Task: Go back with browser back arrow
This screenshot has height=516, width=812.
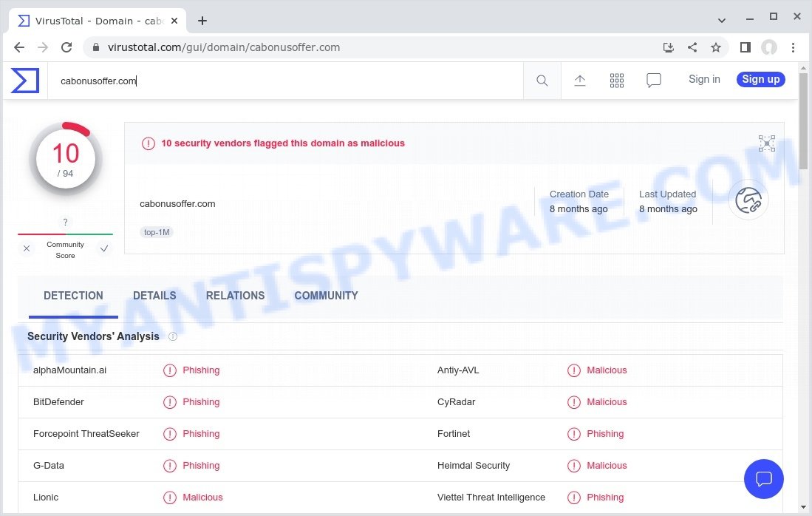Action: (x=19, y=47)
